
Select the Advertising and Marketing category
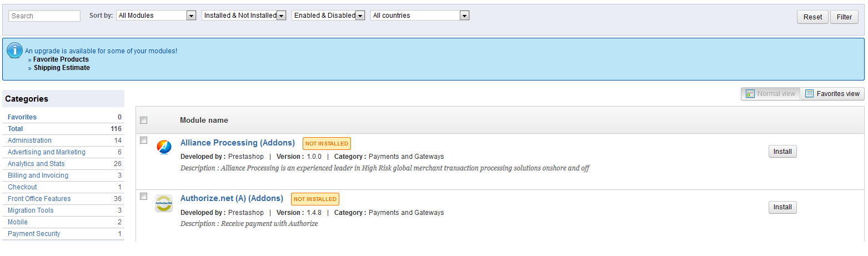point(47,152)
